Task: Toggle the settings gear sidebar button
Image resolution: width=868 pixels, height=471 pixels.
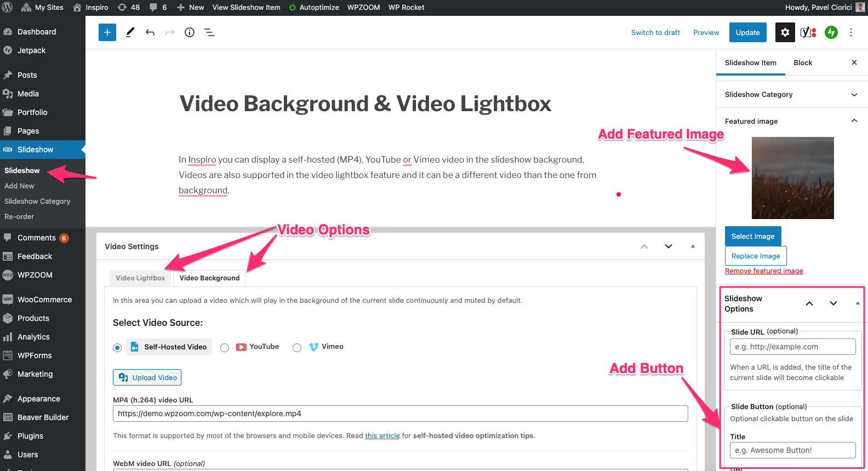Action: pos(785,32)
